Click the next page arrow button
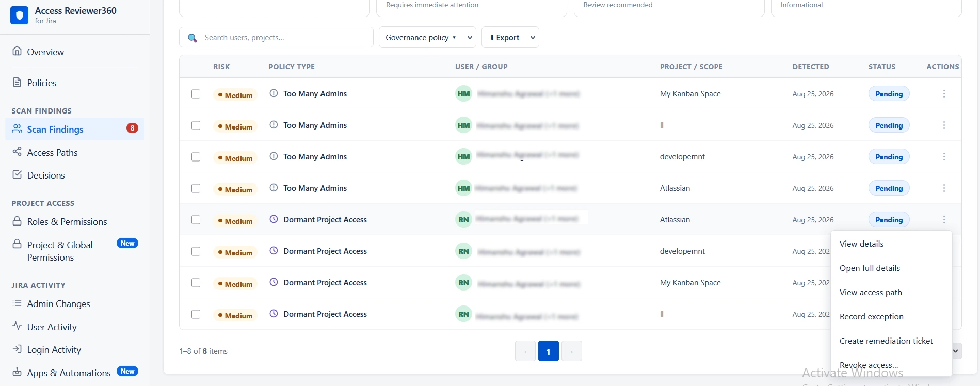 (x=571, y=351)
